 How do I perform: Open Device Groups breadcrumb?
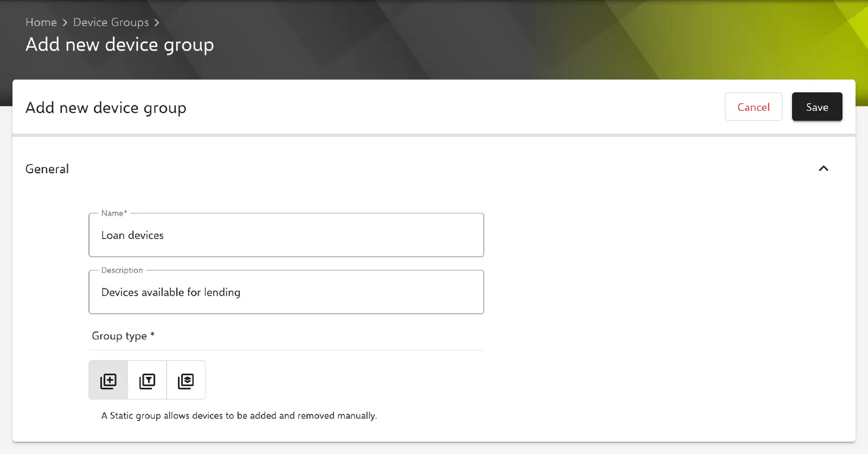111,22
